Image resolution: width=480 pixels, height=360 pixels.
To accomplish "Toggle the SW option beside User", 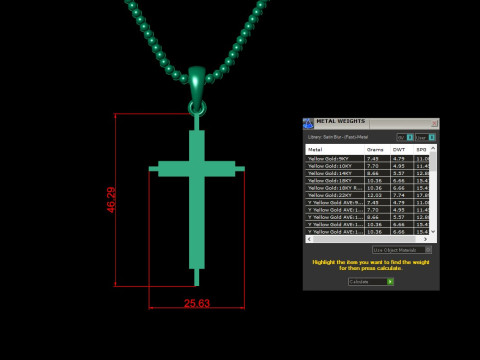I will [x=405, y=137].
